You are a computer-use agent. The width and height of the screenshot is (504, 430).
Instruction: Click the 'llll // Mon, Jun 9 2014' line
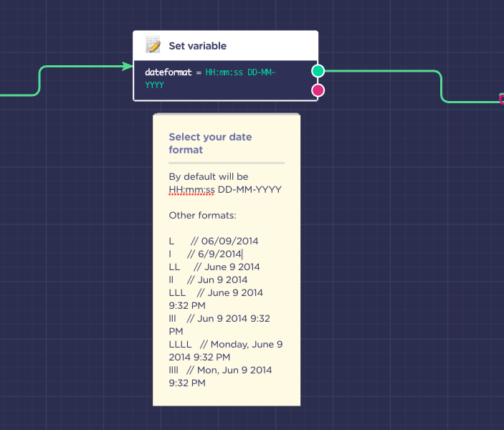221,371
